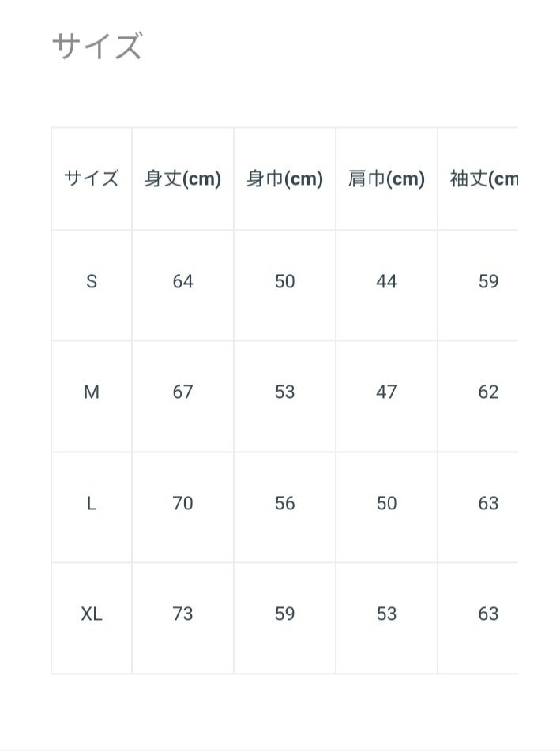560x751 pixels.
Task: Click the XL body length value 73
Action: [x=182, y=614]
